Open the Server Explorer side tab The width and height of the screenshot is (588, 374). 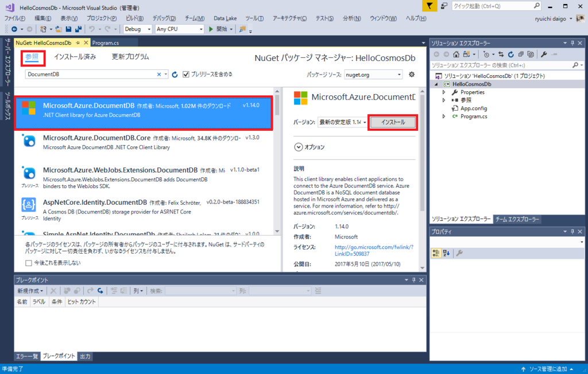coord(7,62)
